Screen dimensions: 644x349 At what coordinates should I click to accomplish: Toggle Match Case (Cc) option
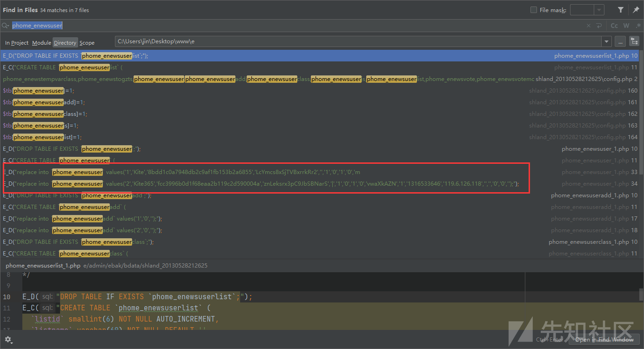click(614, 26)
